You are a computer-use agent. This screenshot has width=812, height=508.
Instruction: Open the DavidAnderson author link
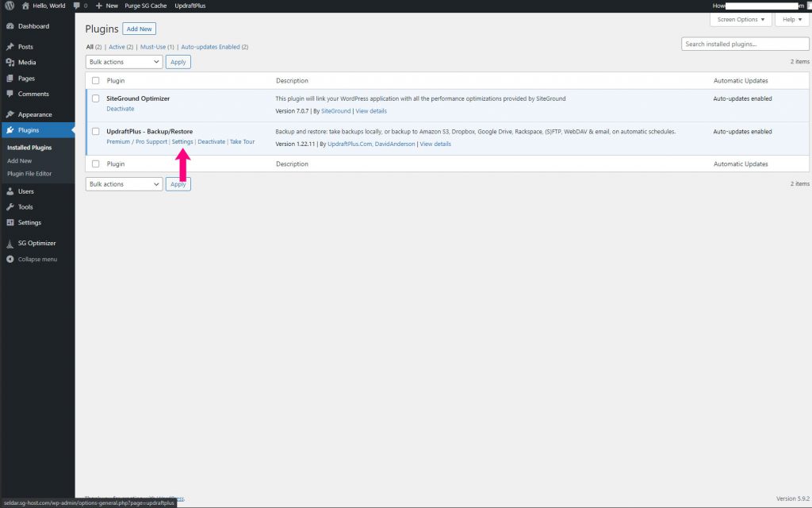(x=395, y=144)
